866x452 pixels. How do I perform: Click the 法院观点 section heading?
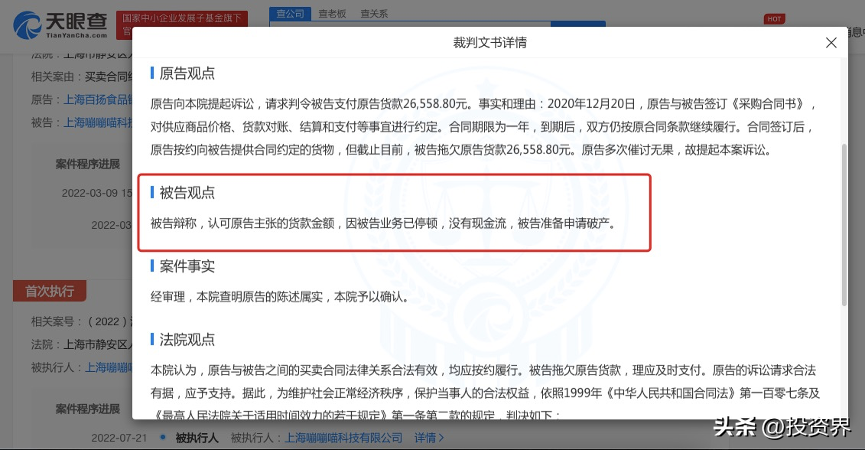coord(187,339)
